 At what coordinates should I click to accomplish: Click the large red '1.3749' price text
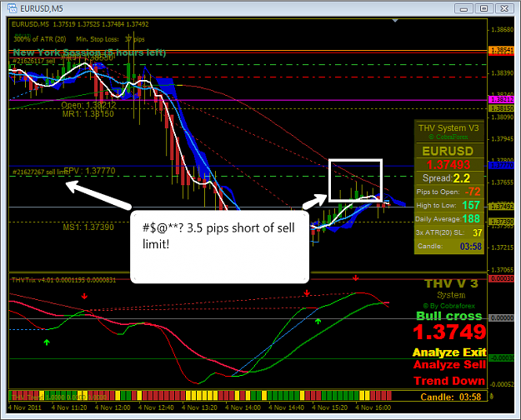449,332
